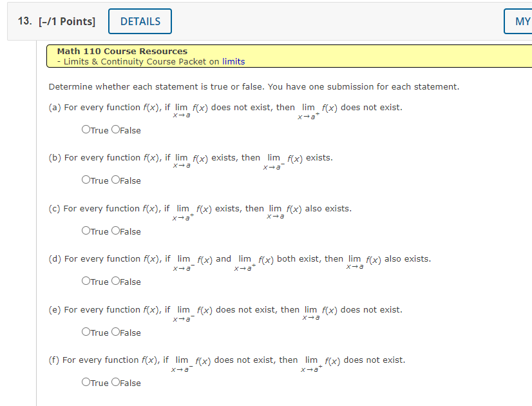
Task: Click the text of statement (d)
Action: pos(240,262)
